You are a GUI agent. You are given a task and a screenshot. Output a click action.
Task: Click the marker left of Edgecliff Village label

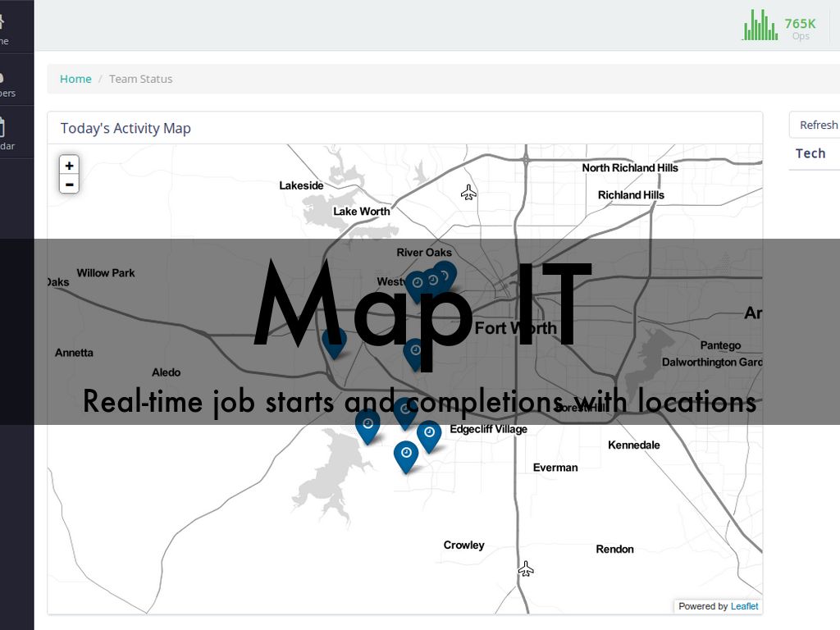pyautogui.click(x=429, y=434)
